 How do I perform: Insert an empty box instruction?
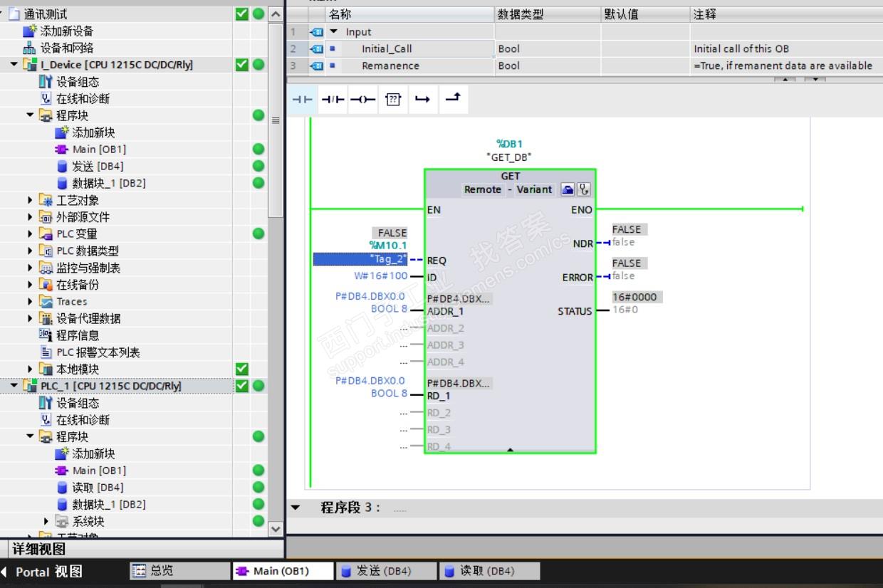[x=393, y=100]
